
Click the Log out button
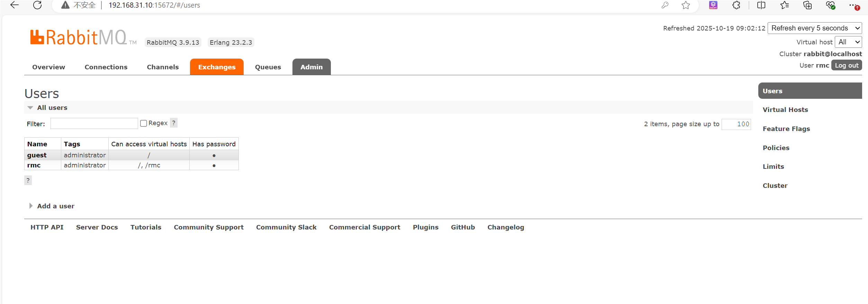[x=846, y=66]
